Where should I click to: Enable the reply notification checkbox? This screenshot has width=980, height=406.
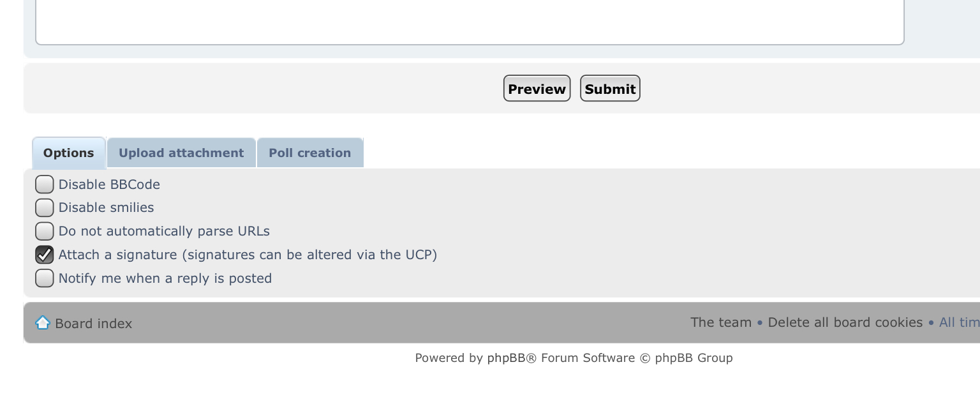pos(45,278)
